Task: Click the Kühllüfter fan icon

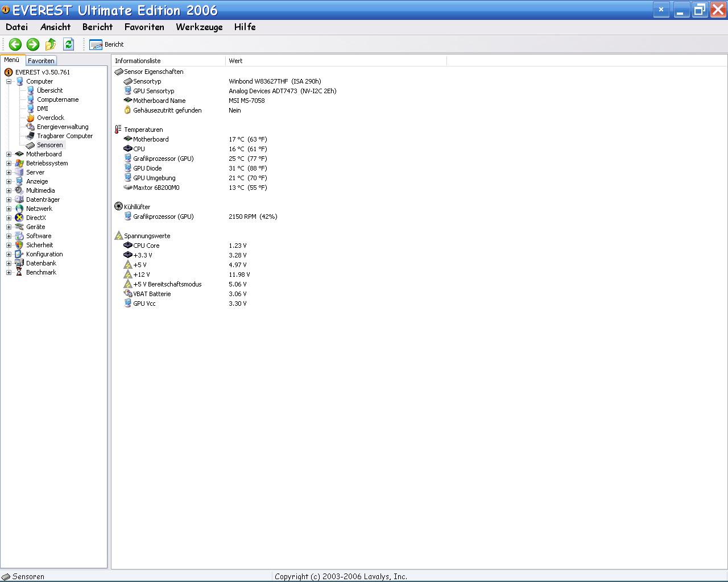Action: point(118,206)
